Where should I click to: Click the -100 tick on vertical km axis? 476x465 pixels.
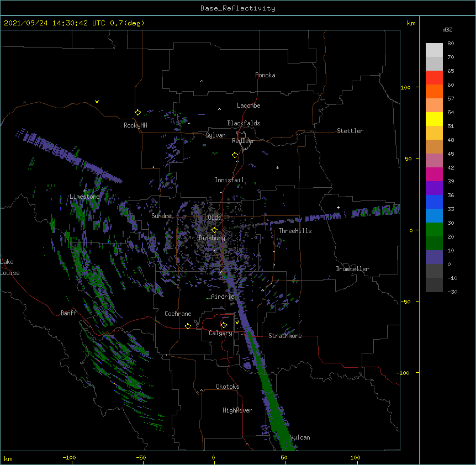pyautogui.click(x=404, y=373)
